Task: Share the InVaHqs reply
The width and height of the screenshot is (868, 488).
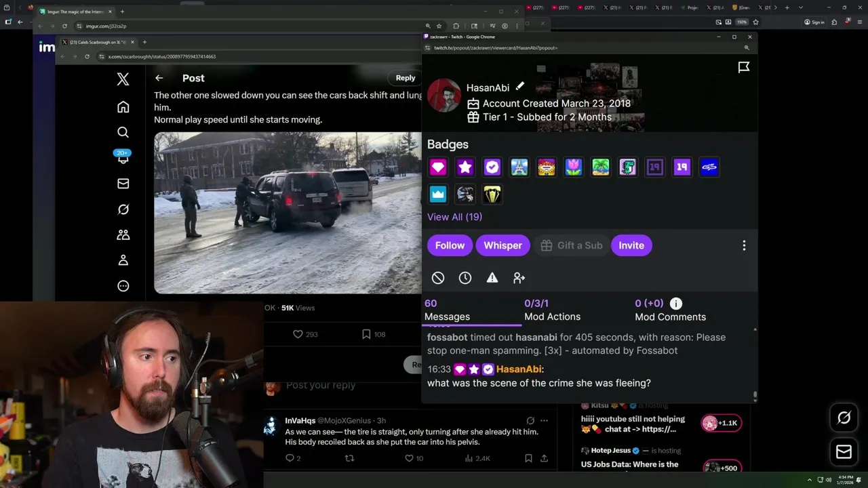Action: 544,458
